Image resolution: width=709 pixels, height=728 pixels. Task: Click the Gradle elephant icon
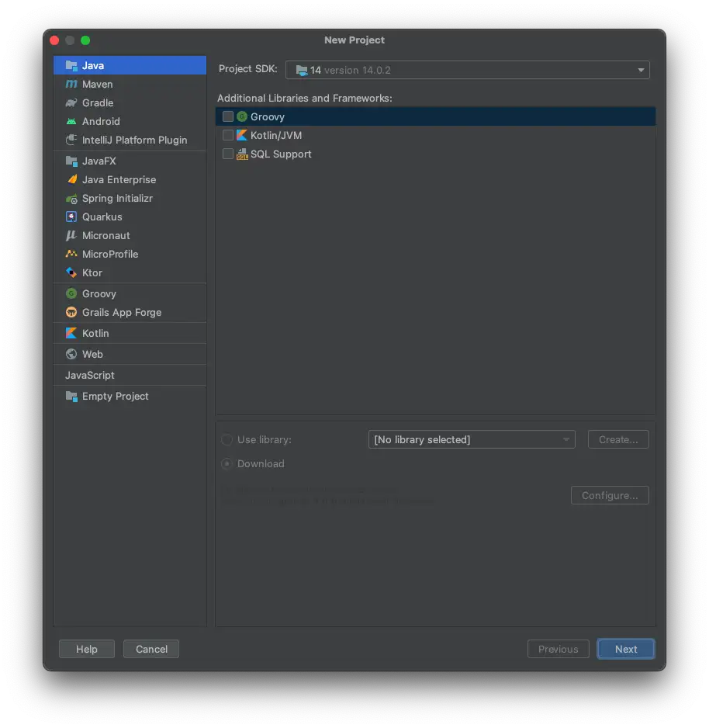[x=71, y=102]
